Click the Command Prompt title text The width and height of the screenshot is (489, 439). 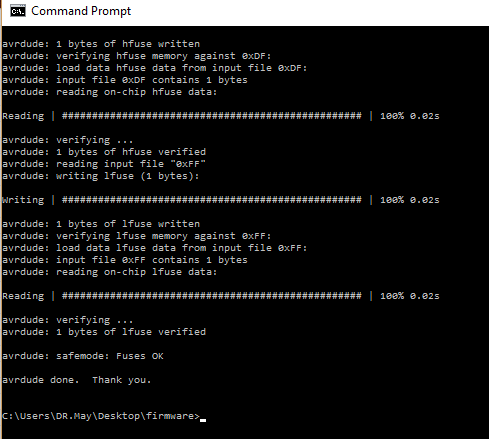81,11
